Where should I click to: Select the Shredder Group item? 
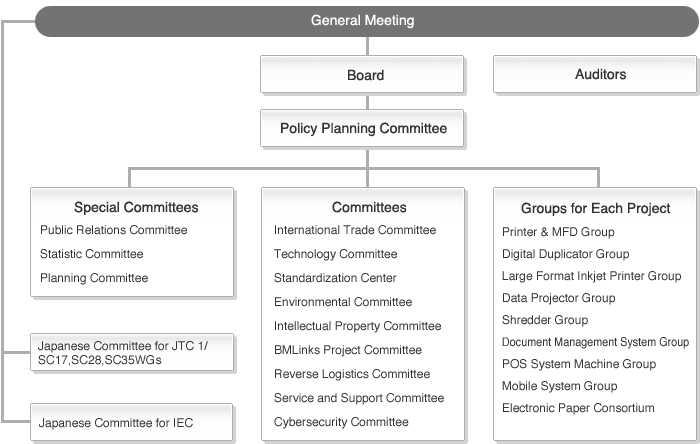[x=545, y=320]
